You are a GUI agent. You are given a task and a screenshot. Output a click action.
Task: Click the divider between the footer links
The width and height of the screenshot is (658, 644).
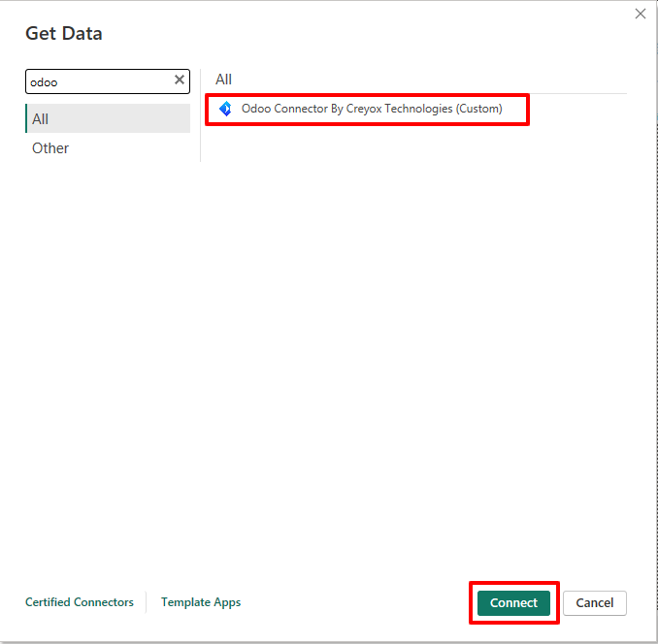[x=147, y=602]
